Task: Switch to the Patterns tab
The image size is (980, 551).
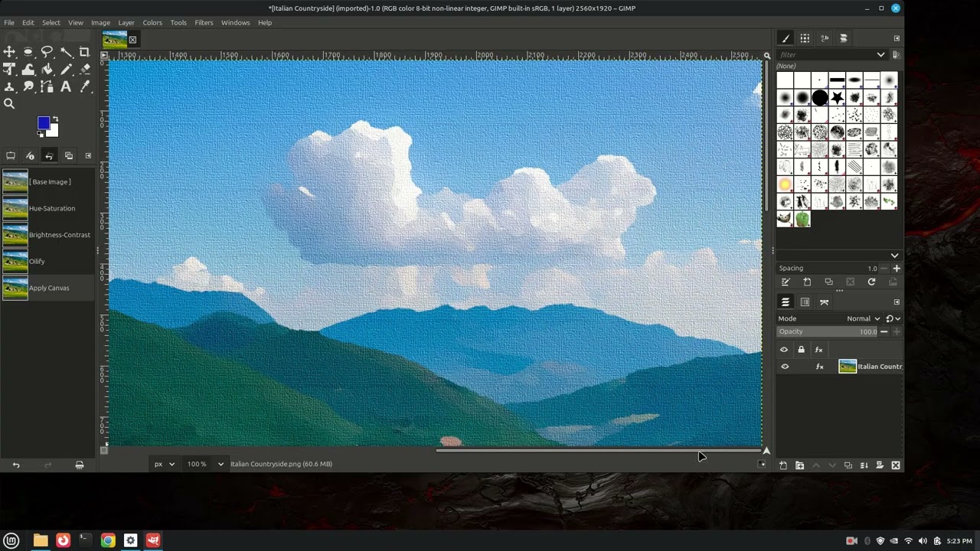Action: pyautogui.click(x=805, y=38)
